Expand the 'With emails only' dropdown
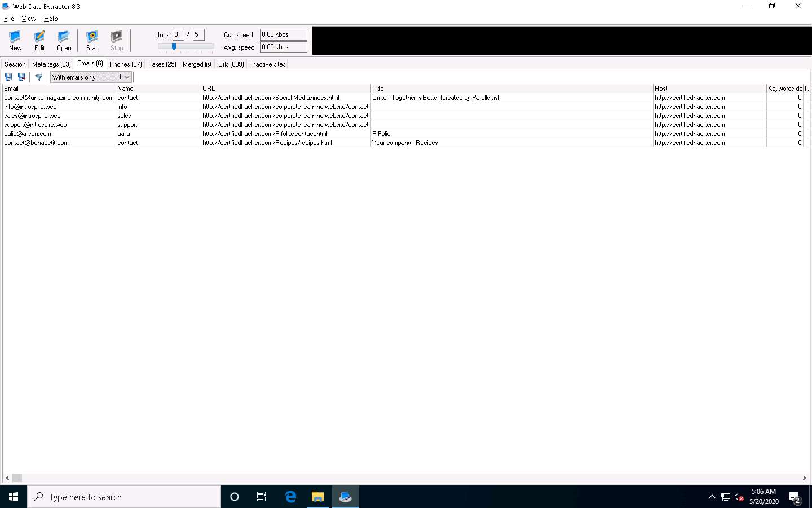This screenshot has width=812, height=508. 127,77
